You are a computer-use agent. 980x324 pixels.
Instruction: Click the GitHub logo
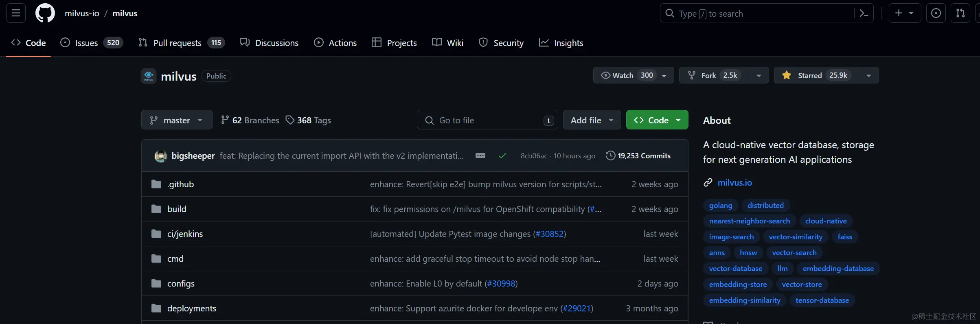pos(45,13)
